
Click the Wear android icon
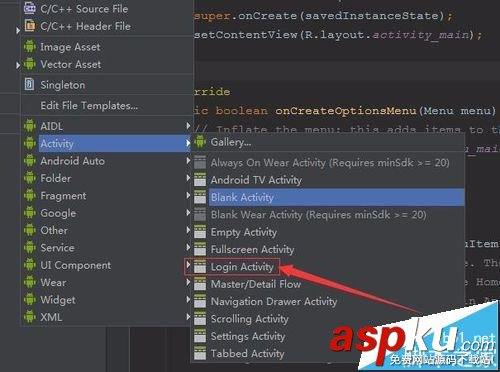pos(30,282)
